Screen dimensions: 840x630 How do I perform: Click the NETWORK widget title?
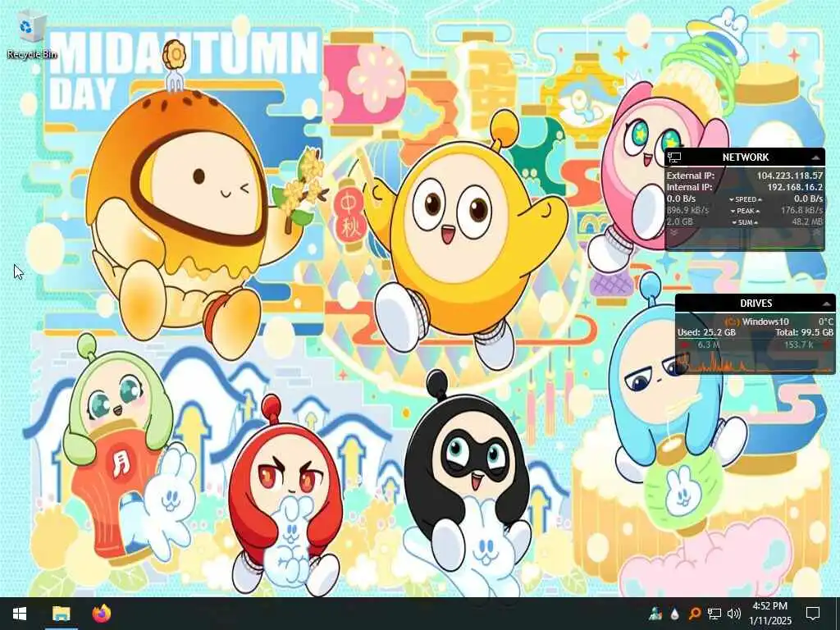pyautogui.click(x=745, y=157)
